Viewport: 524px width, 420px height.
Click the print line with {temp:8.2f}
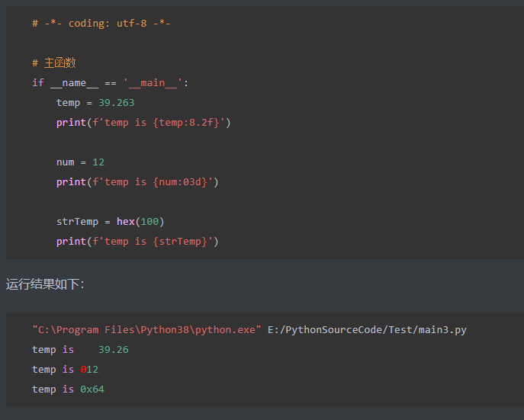[143, 123]
